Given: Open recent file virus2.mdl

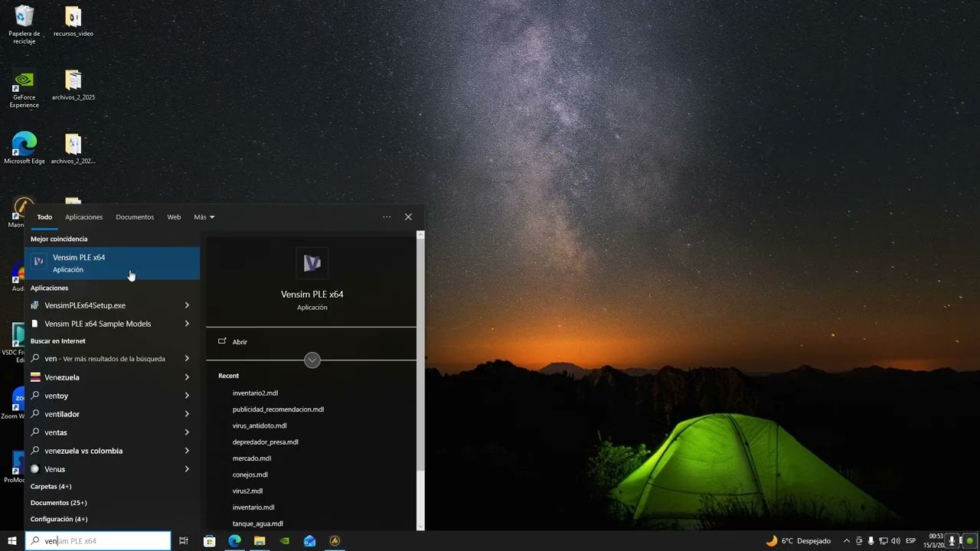Looking at the screenshot, I should click(247, 491).
